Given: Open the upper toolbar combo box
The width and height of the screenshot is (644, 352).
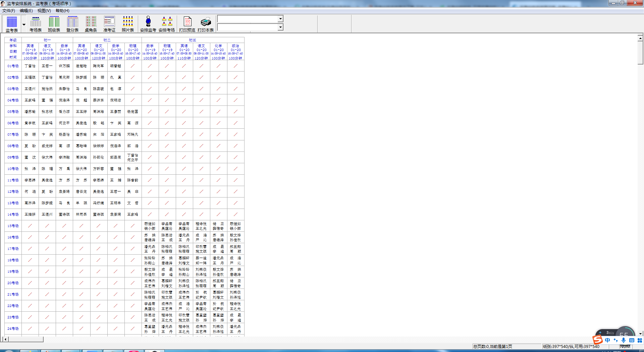Looking at the screenshot, I should (280, 19).
